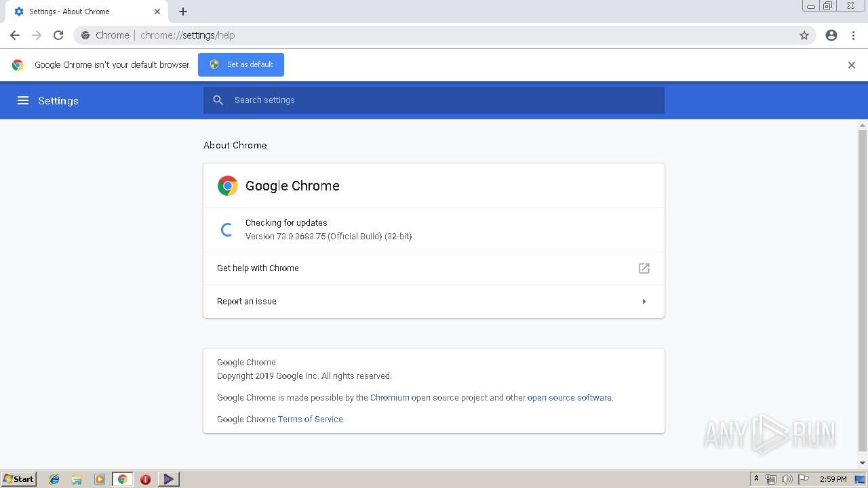Dismiss the default browser infobar
The width and height of the screenshot is (868, 488).
(852, 65)
